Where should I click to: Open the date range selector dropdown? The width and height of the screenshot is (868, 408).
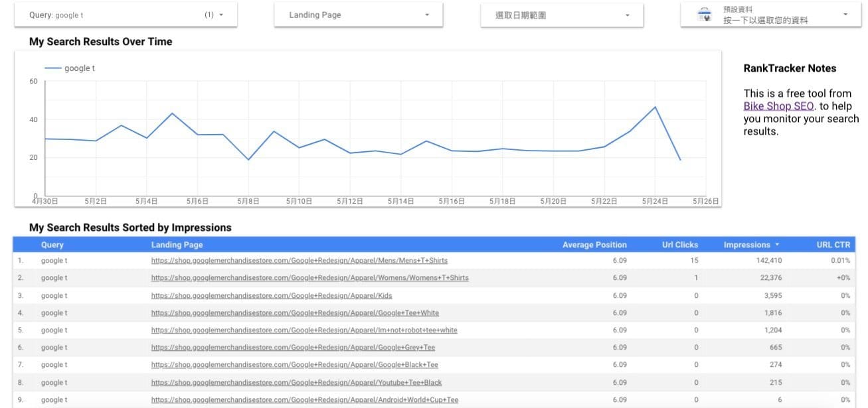pyautogui.click(x=562, y=15)
